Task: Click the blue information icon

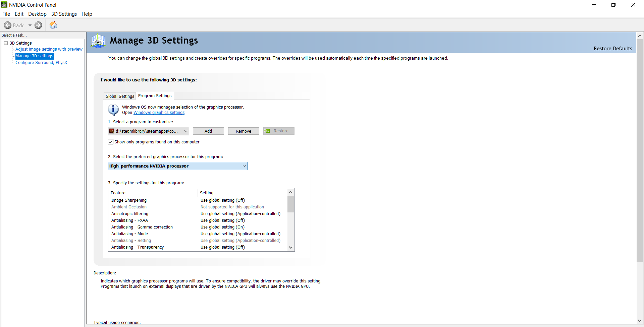Action: coord(113,110)
